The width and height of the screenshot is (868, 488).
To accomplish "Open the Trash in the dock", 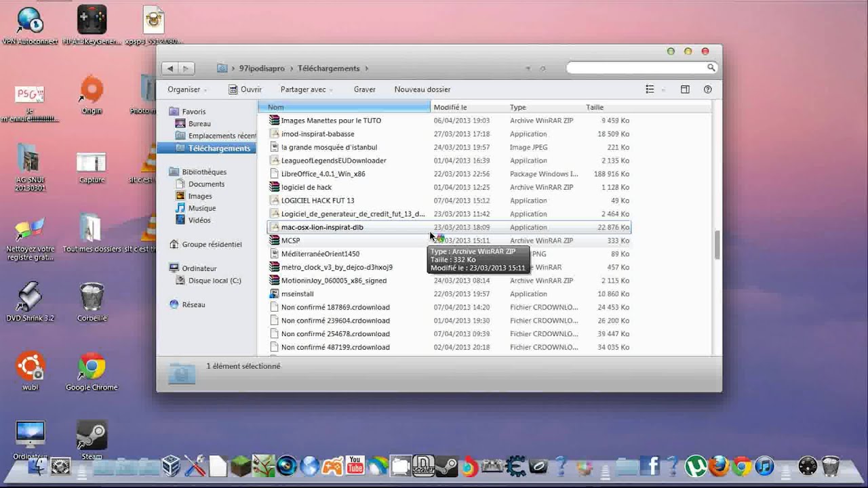I will tap(831, 466).
